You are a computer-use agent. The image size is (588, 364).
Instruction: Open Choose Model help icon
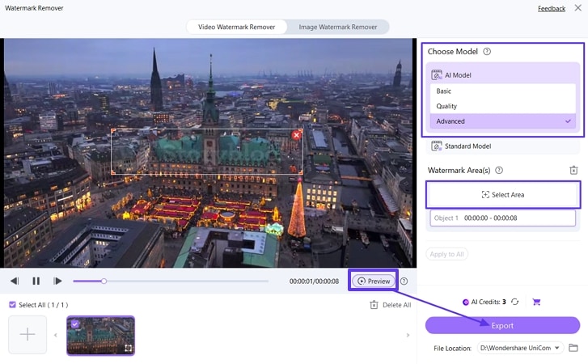pyautogui.click(x=487, y=51)
